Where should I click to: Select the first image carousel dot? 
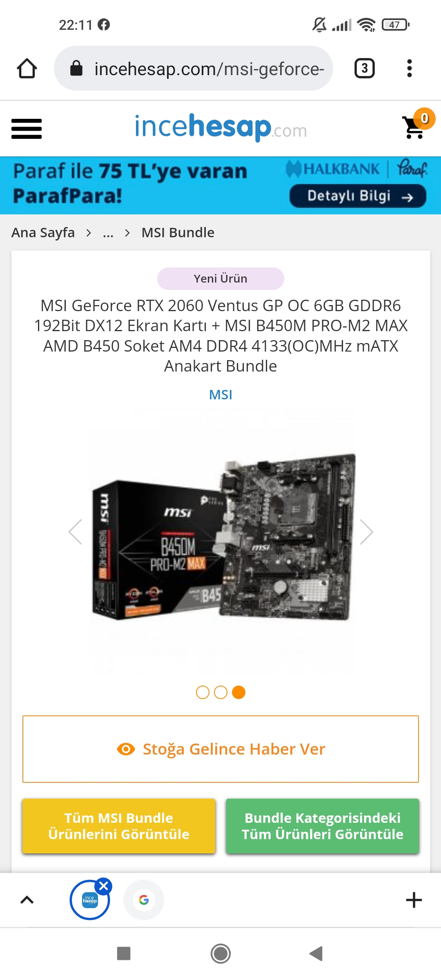[203, 692]
